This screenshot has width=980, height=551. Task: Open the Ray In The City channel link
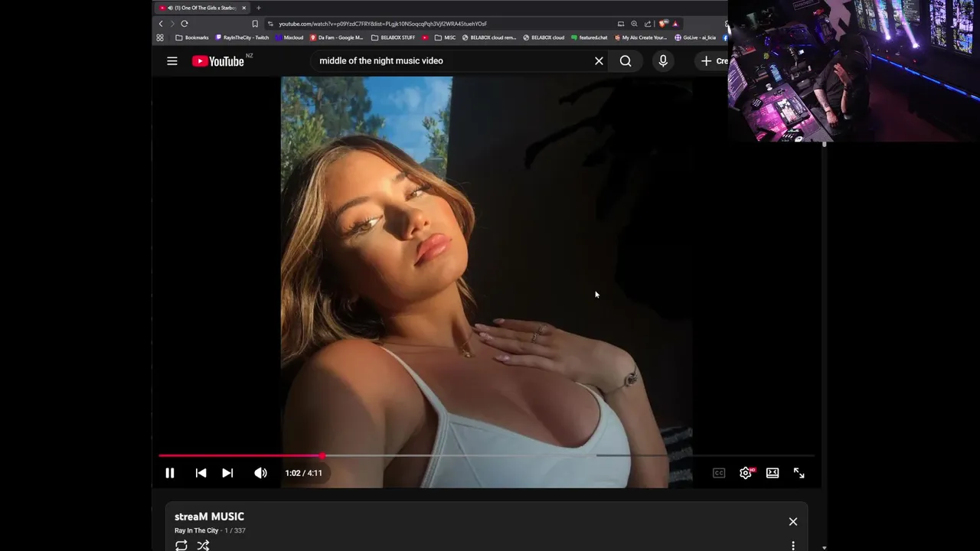point(196,530)
